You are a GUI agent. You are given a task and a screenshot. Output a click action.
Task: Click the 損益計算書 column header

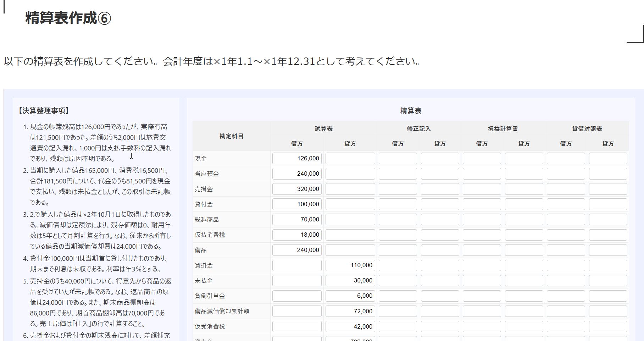[x=503, y=129]
